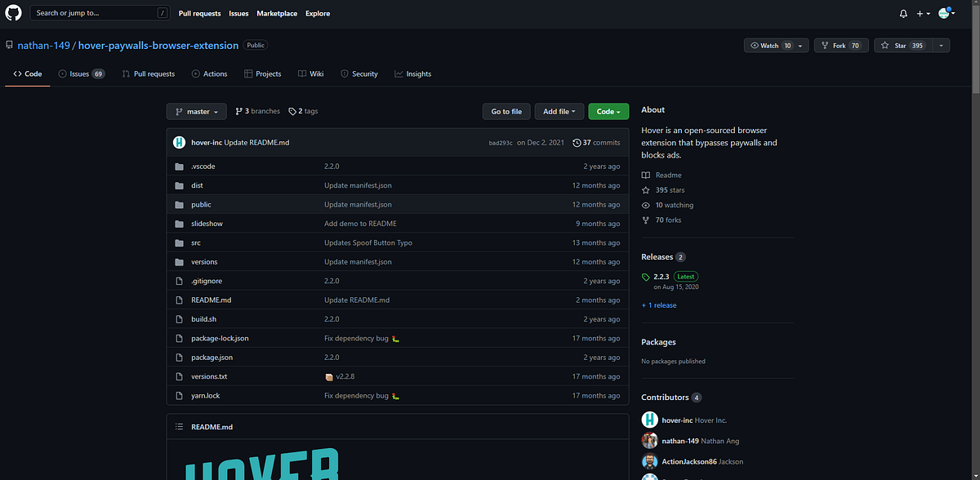Click the book icon beside Readme
The height and width of the screenshot is (480, 980).
coord(646,175)
